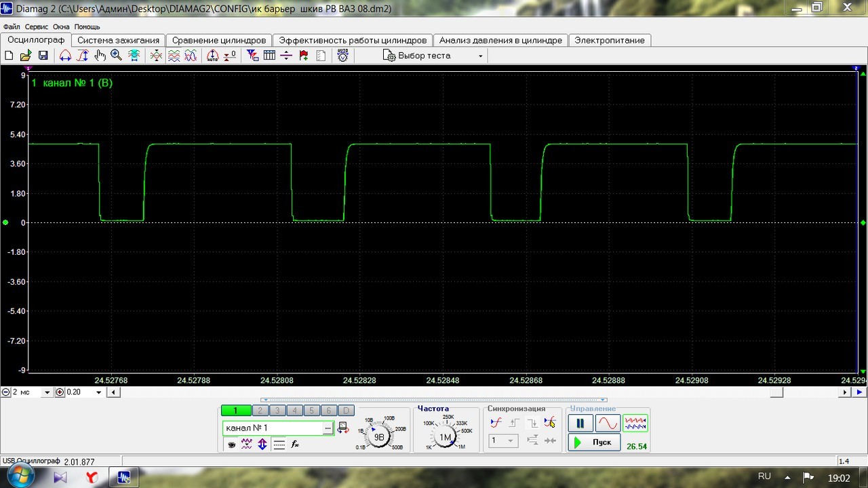
Task: Toggle the D digital channel button
Action: pos(346,410)
